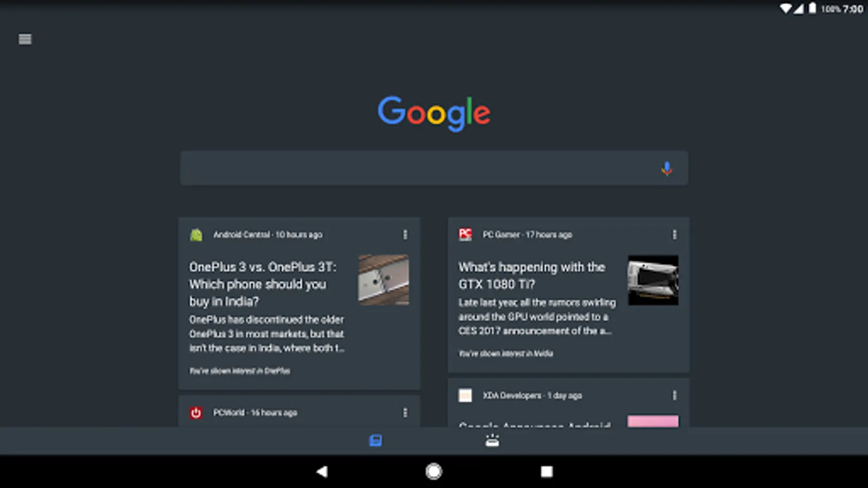Focus the Google search box
This screenshot has height=488, width=868.
click(x=434, y=168)
